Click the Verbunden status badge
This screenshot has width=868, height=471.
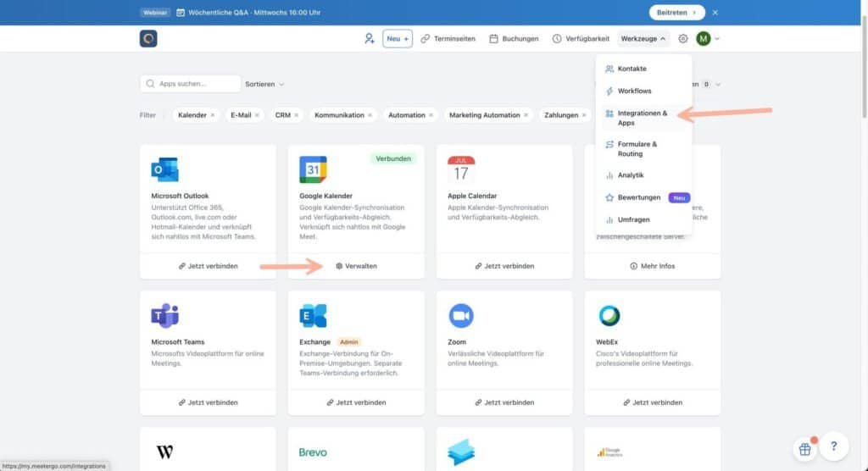pyautogui.click(x=393, y=159)
